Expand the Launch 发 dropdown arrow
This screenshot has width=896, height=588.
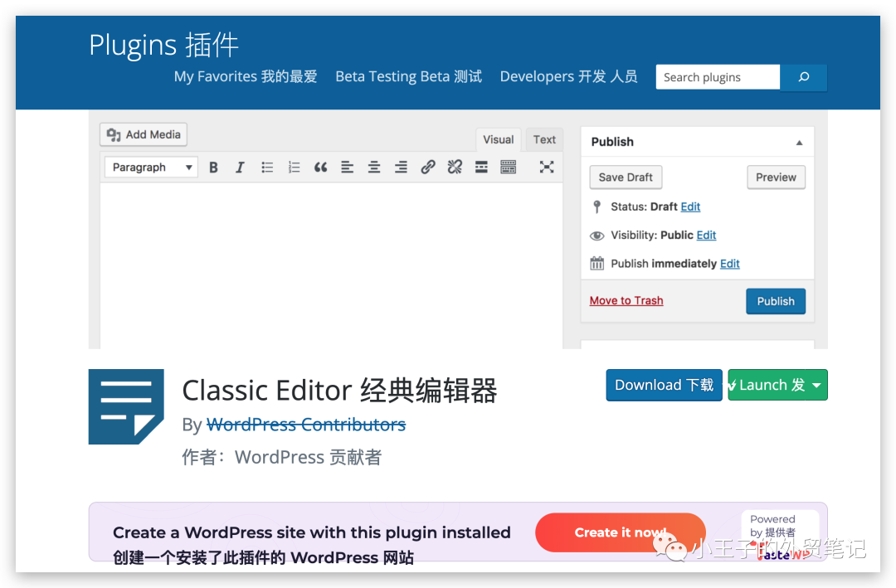tap(815, 385)
